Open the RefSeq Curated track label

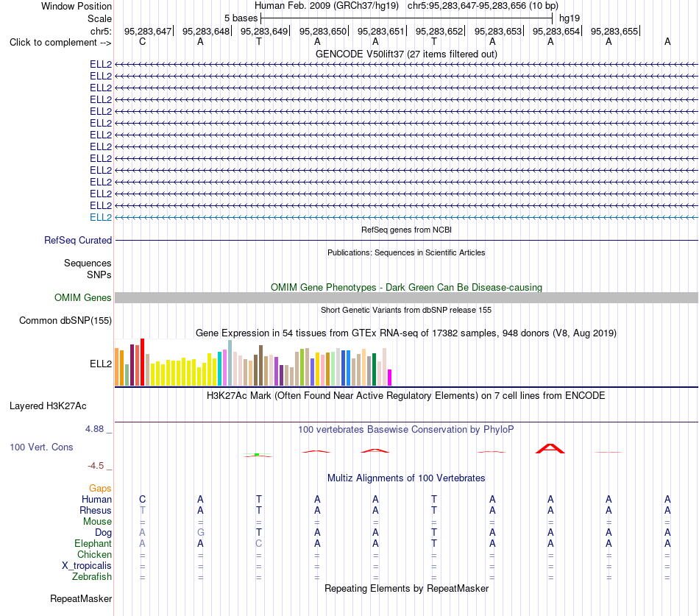(78, 240)
